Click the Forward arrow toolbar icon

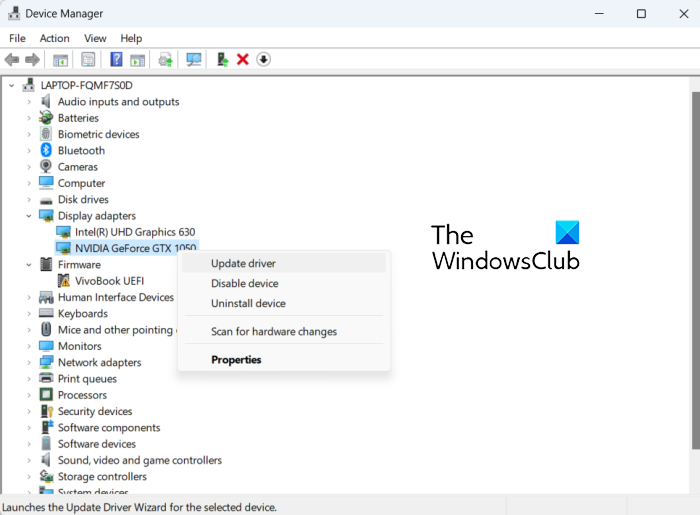point(32,59)
